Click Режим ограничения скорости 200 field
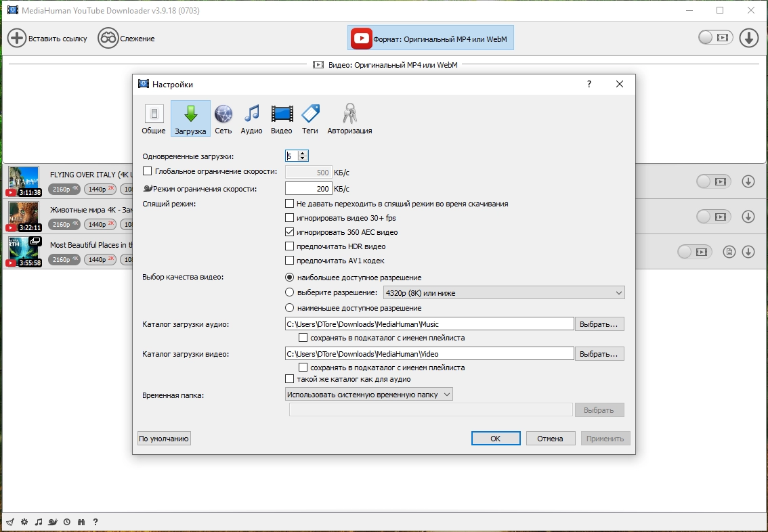This screenshot has width=768, height=532. coord(309,188)
